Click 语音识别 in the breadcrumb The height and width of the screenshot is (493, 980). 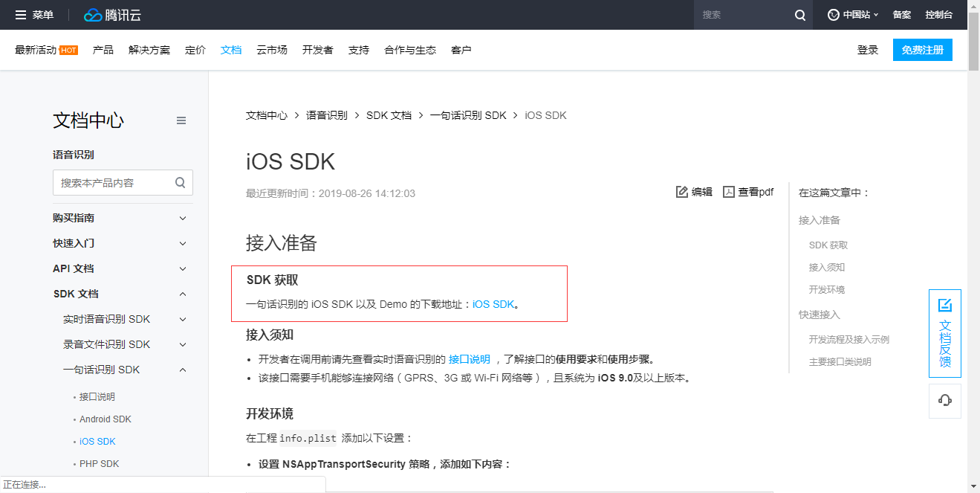pyautogui.click(x=327, y=115)
